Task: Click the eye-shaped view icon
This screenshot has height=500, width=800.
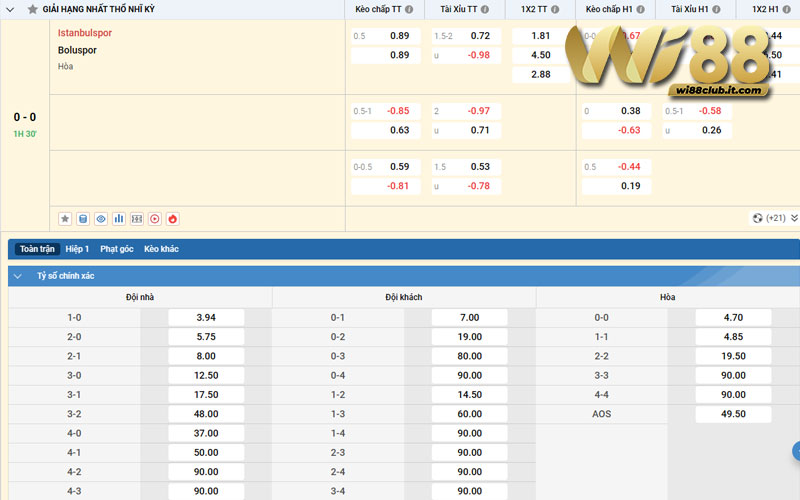Action: [x=101, y=219]
